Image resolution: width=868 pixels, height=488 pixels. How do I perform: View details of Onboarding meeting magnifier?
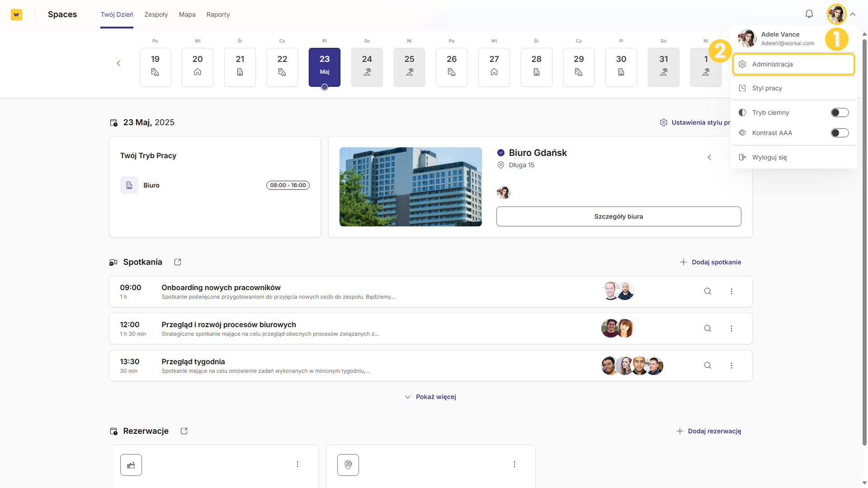click(x=708, y=291)
